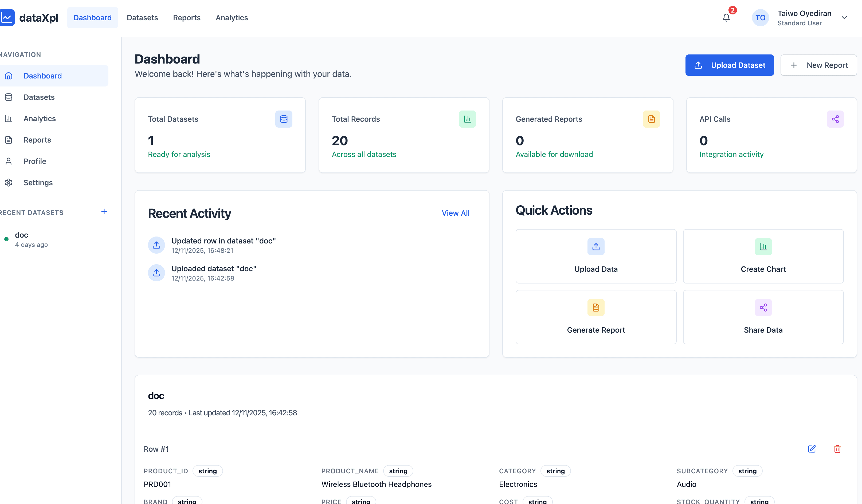Go to Profile in sidebar navigation
The height and width of the screenshot is (504, 862).
point(34,161)
